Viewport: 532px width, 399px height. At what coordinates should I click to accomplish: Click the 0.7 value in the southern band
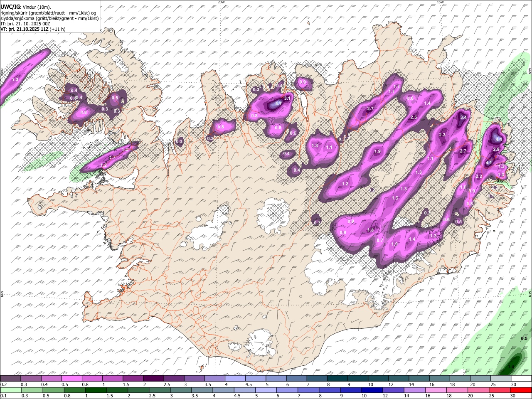[x=380, y=240]
